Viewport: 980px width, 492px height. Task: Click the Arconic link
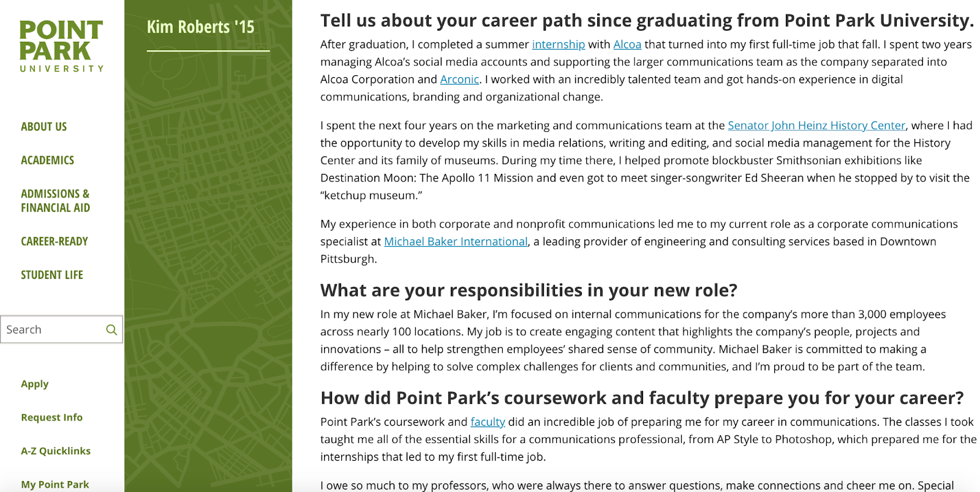pos(459,80)
